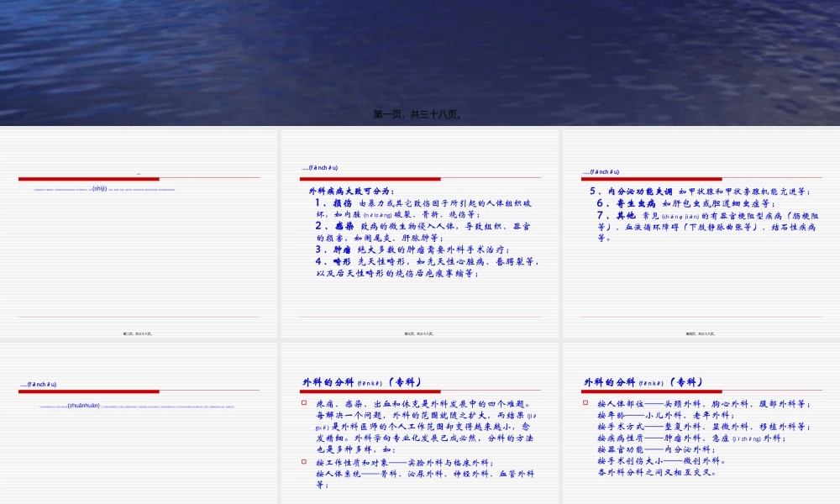
Task: Select the 1．损伤 list item
Action: coord(378,204)
